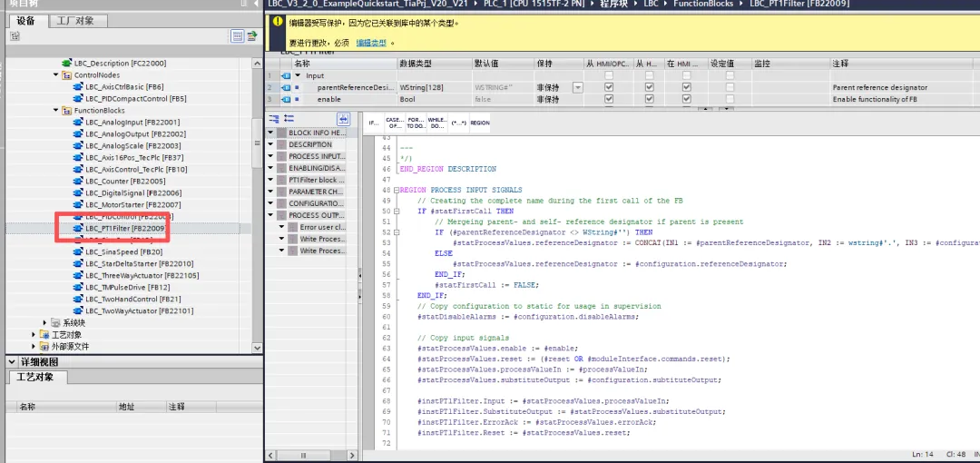Screen dimensions: 980x463
Task: Click the 外部源文件 folder icon
Action: point(44,346)
